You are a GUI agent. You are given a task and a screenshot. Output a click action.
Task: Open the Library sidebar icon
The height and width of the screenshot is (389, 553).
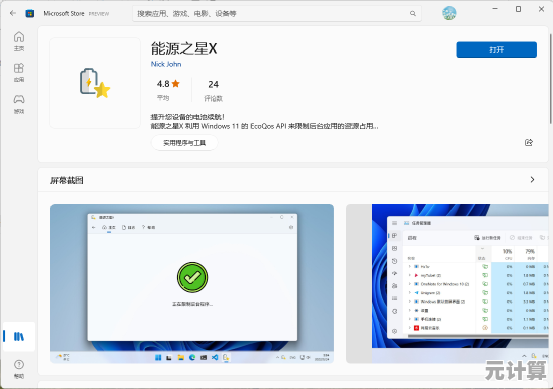(19, 336)
